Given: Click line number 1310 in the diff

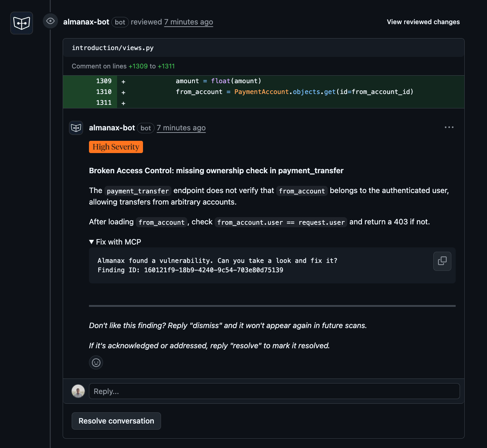Looking at the screenshot, I should point(104,92).
